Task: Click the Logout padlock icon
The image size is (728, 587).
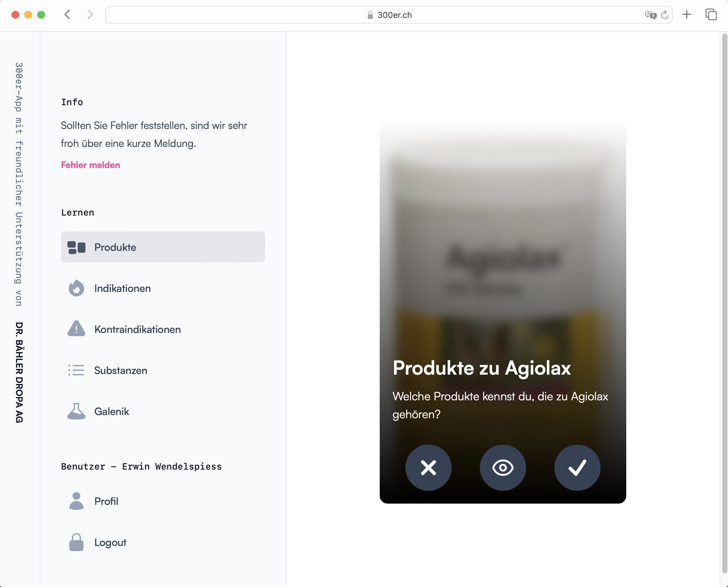Action: click(x=76, y=542)
